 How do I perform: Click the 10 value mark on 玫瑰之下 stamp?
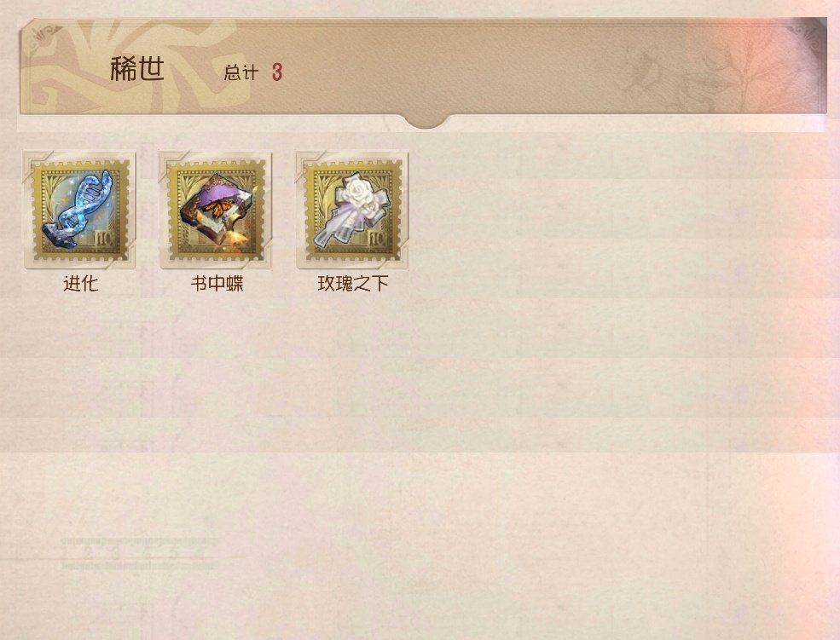pos(377,239)
